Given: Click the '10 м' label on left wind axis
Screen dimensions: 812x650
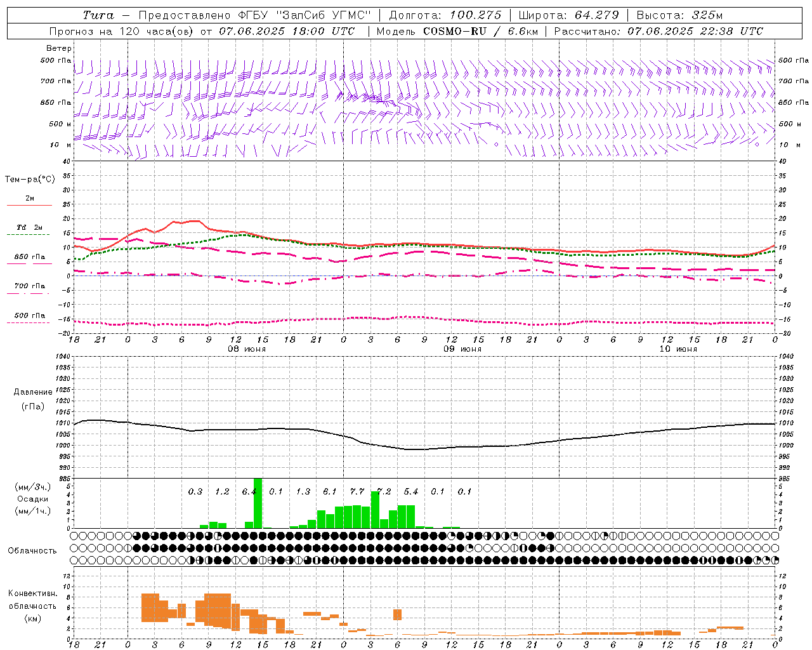Looking at the screenshot, I should point(61,145).
